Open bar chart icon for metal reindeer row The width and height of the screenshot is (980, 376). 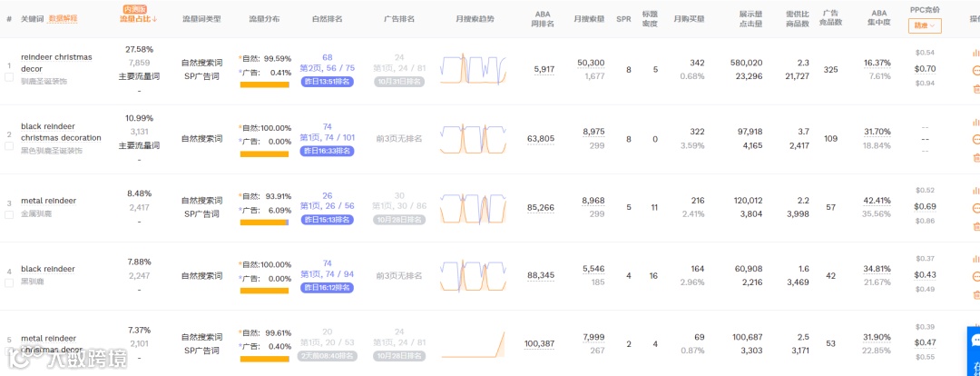click(975, 189)
